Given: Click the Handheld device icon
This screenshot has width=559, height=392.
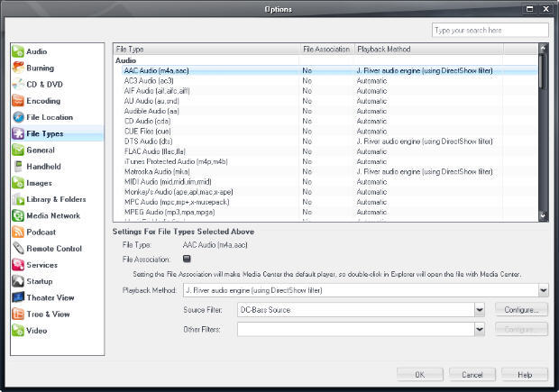Looking at the screenshot, I should tap(18, 167).
